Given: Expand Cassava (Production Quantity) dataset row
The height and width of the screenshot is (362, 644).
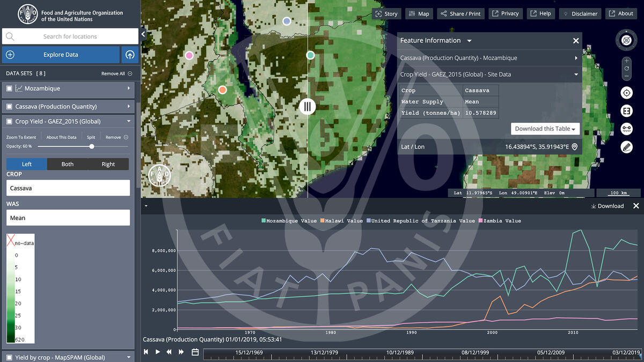Looking at the screenshot, I should click(129, 107).
